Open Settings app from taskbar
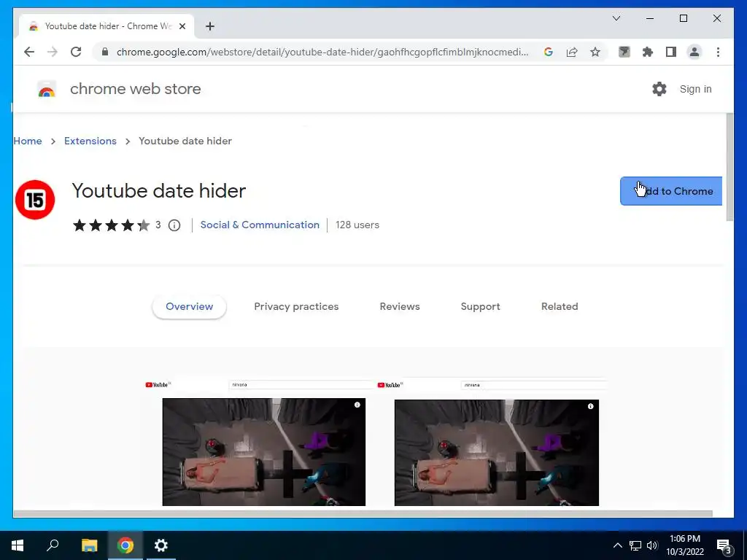This screenshot has height=560, width=747. click(x=161, y=545)
